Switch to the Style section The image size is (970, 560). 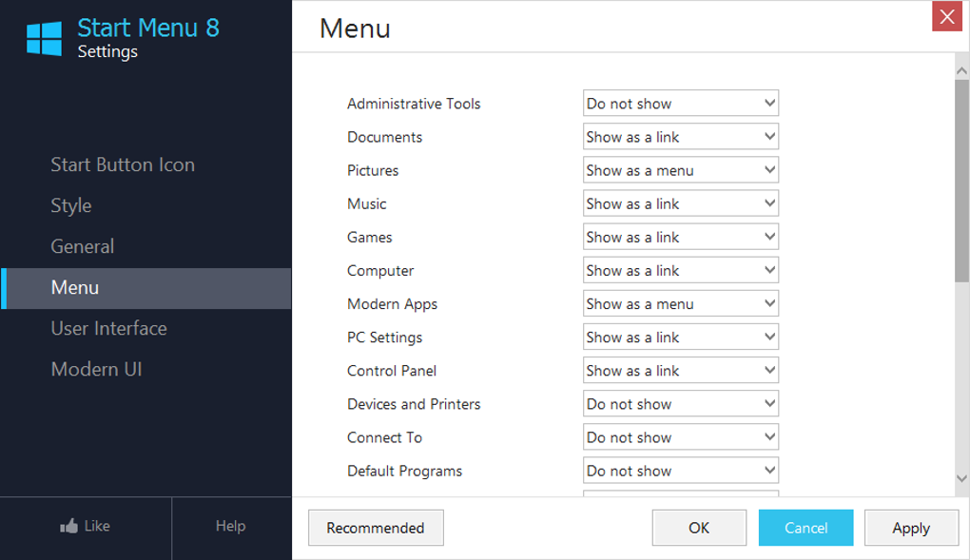(71, 205)
